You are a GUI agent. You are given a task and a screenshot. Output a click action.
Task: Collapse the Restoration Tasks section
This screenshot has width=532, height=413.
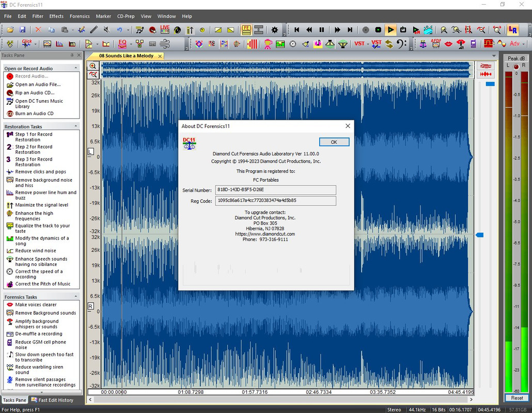pos(75,126)
